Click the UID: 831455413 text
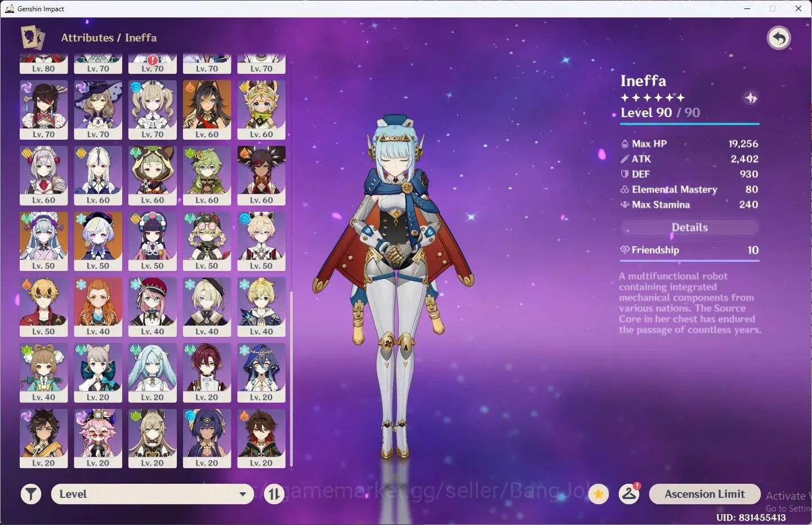 click(x=751, y=517)
